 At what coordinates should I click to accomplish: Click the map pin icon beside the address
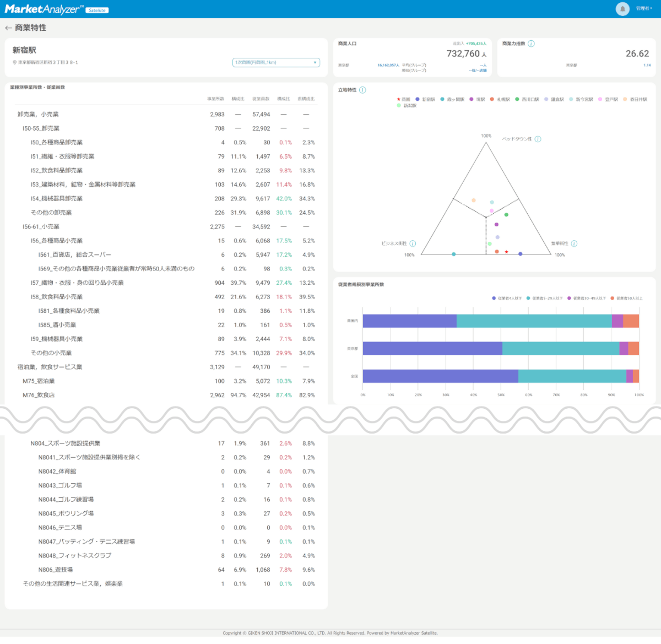pyautogui.click(x=15, y=63)
